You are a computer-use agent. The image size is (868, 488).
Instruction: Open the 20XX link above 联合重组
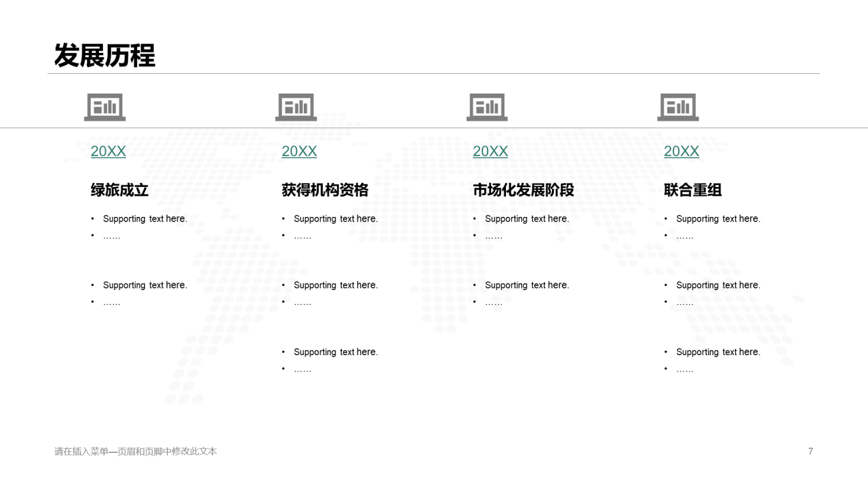pos(682,151)
